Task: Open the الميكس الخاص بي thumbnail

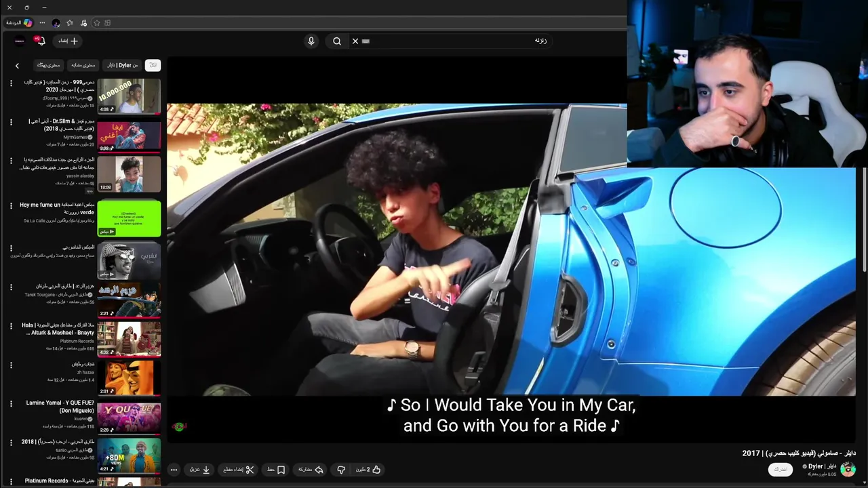Action: [x=129, y=262]
